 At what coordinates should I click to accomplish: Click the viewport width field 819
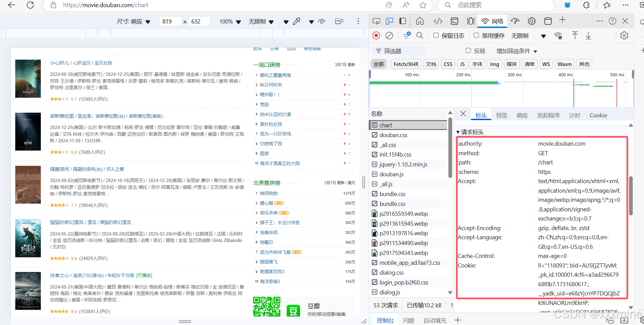click(x=170, y=21)
